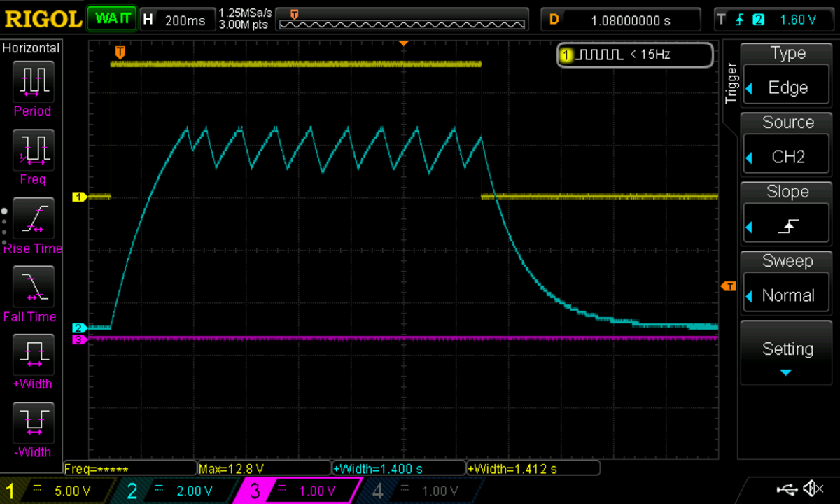Select the Rise Time measurement icon

(x=32, y=218)
